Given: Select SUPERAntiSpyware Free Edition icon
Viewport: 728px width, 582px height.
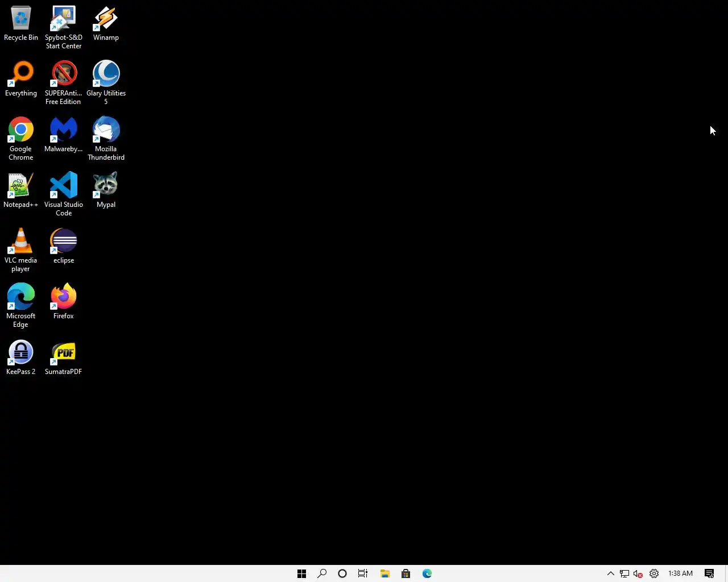Looking at the screenshot, I should pyautogui.click(x=64, y=84).
